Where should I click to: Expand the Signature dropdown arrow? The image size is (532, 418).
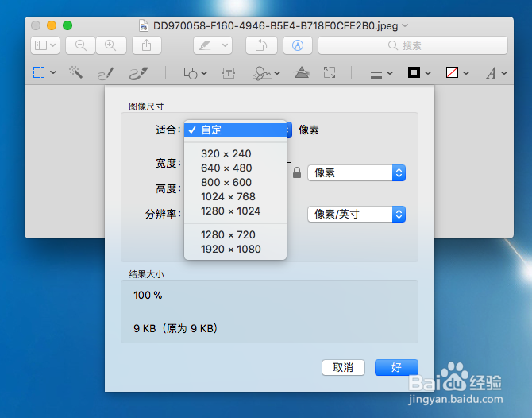(x=277, y=73)
